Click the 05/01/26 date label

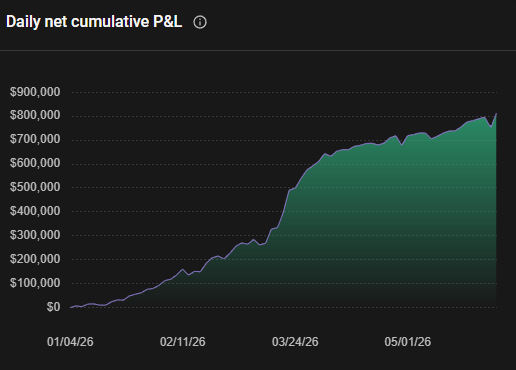point(407,342)
